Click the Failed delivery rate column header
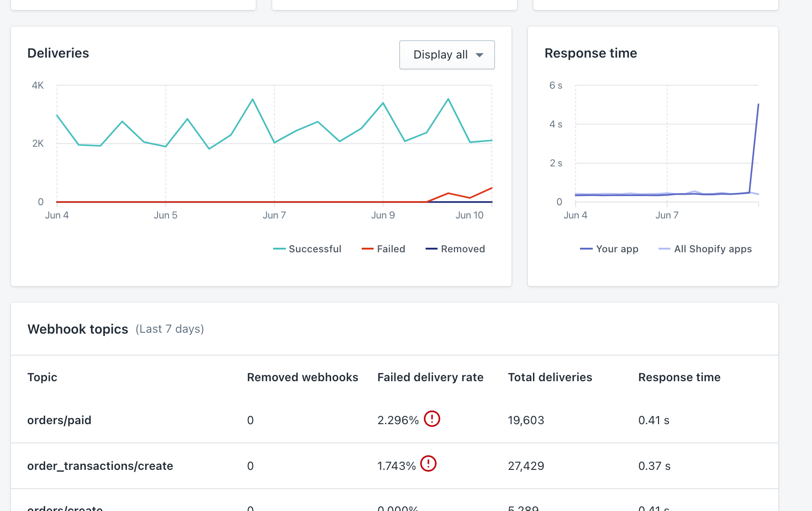 (430, 377)
